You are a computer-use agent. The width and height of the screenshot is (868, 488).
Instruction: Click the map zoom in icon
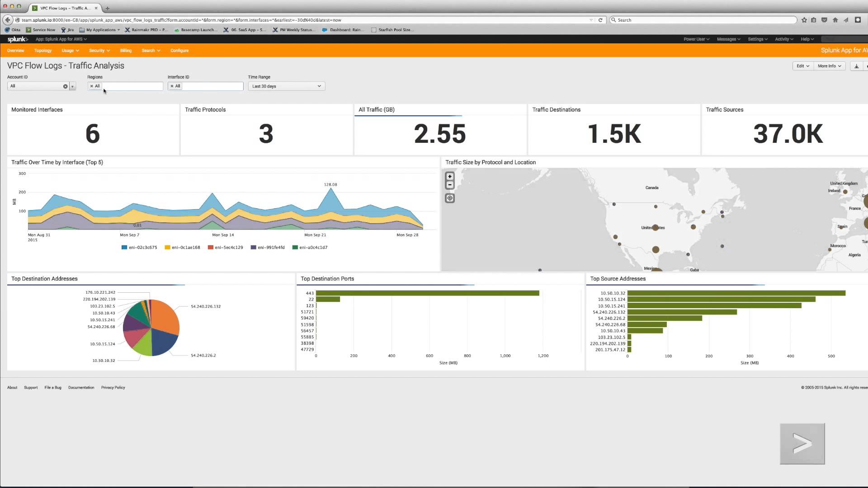(x=449, y=176)
